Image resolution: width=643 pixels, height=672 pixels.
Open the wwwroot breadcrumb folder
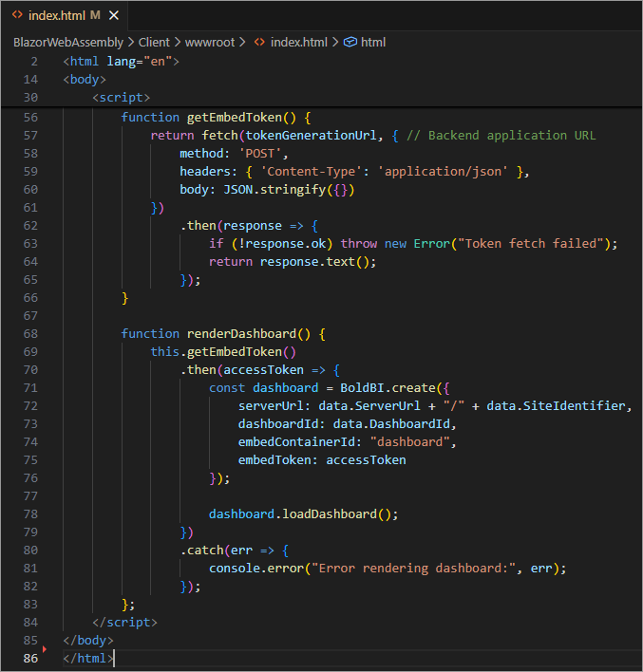(x=212, y=42)
